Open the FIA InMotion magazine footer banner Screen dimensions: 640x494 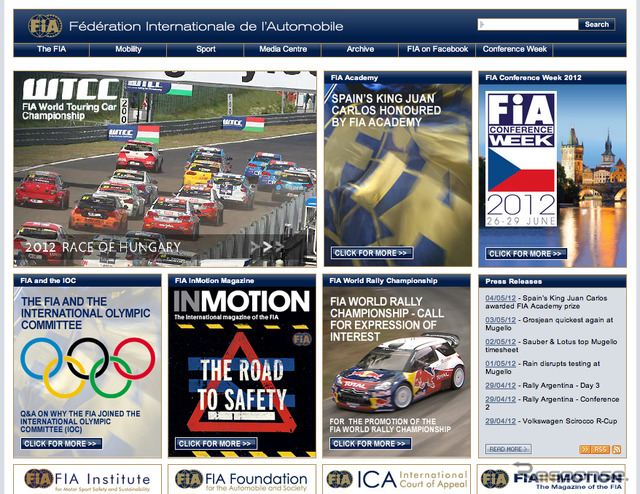coord(551,479)
